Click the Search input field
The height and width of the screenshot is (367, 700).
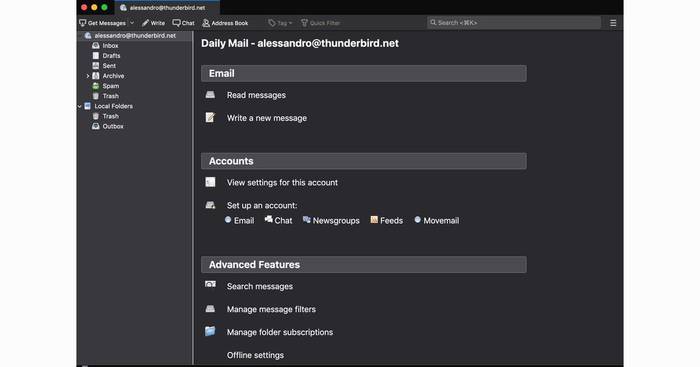point(513,22)
